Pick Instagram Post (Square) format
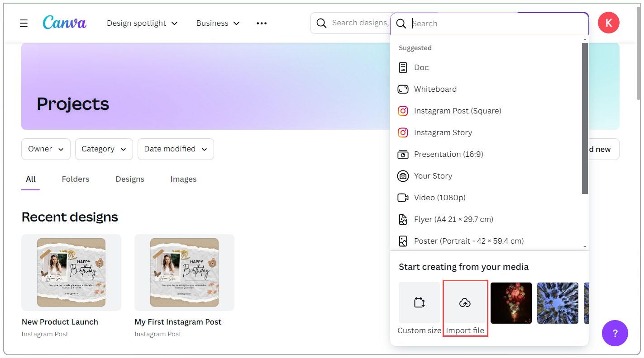Image resolution: width=644 pixels, height=358 pixels. click(x=458, y=111)
